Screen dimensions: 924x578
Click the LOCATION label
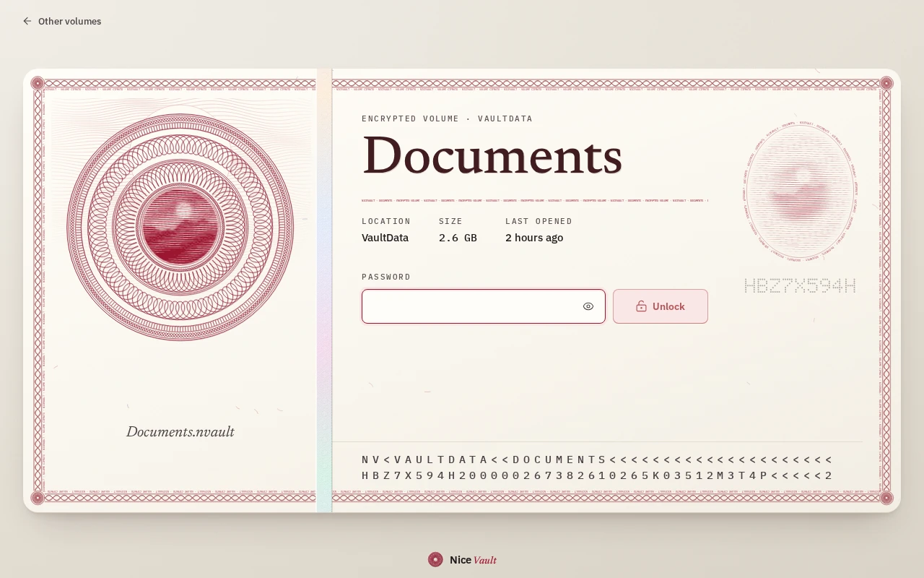[386, 221]
